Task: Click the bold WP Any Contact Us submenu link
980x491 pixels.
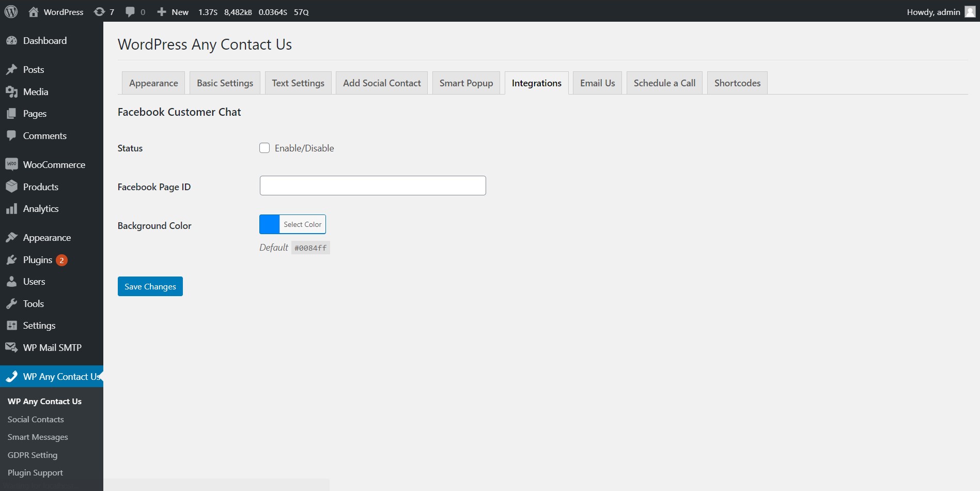Action: pyautogui.click(x=44, y=402)
